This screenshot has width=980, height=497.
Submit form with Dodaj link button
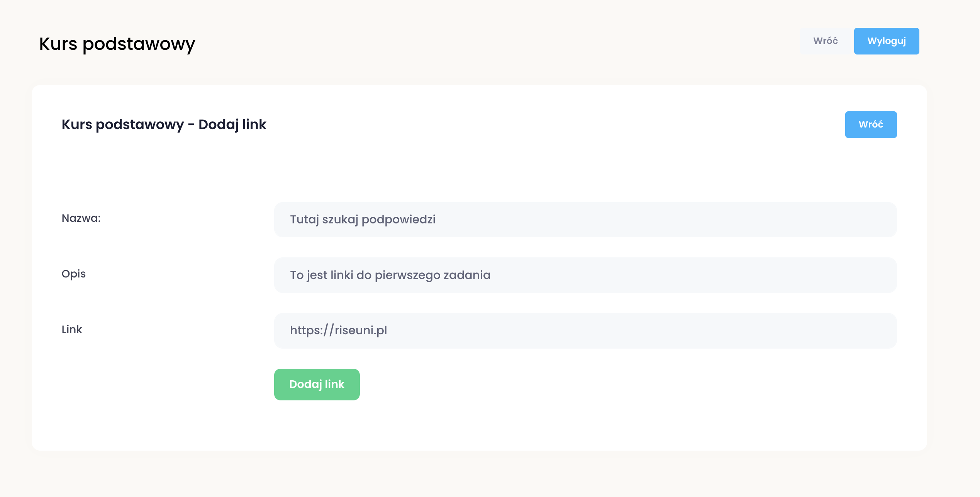pyautogui.click(x=317, y=384)
